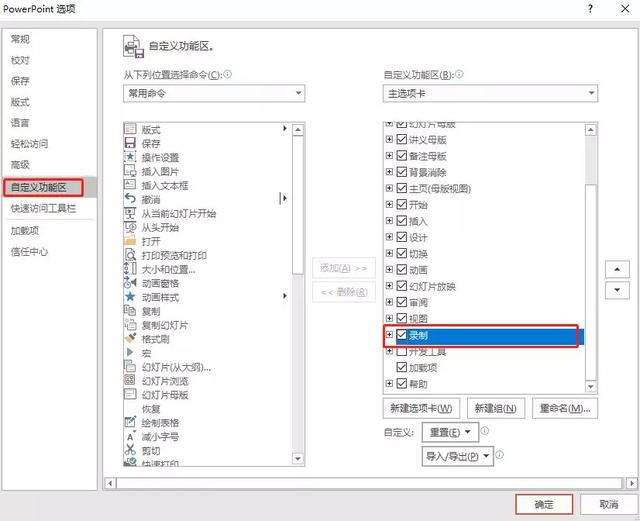Viewport: 640px width, 521px height.
Task: Click the info icon beside 导入/导出 button
Action: point(500,454)
